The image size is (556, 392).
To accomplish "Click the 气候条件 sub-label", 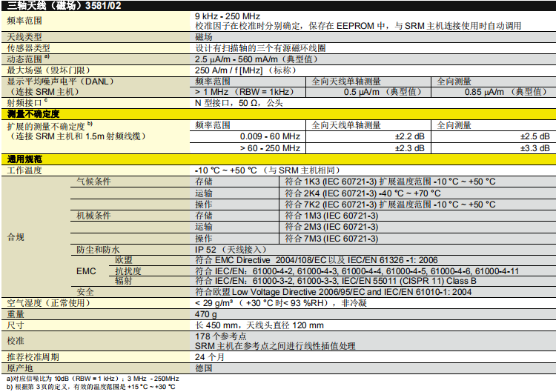I will 94,182.
